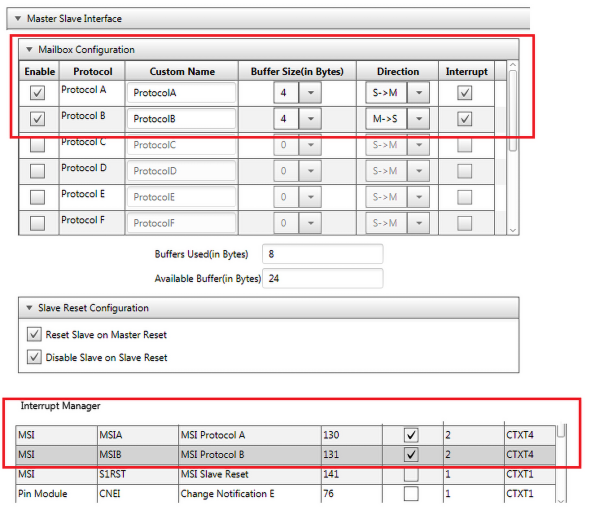Enable the Protocol D checkbox
The height and width of the screenshot is (515, 600).
click(38, 171)
